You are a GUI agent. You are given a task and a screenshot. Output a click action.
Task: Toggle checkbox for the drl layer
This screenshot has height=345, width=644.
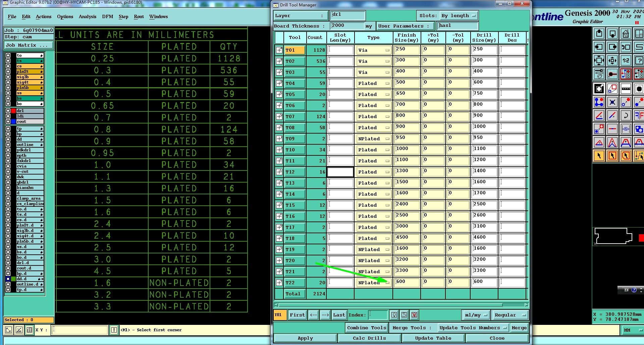pyautogui.click(x=8, y=111)
